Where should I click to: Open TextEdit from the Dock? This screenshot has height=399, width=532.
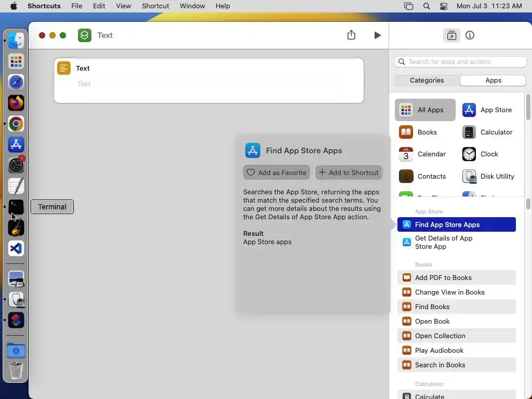pos(16,187)
